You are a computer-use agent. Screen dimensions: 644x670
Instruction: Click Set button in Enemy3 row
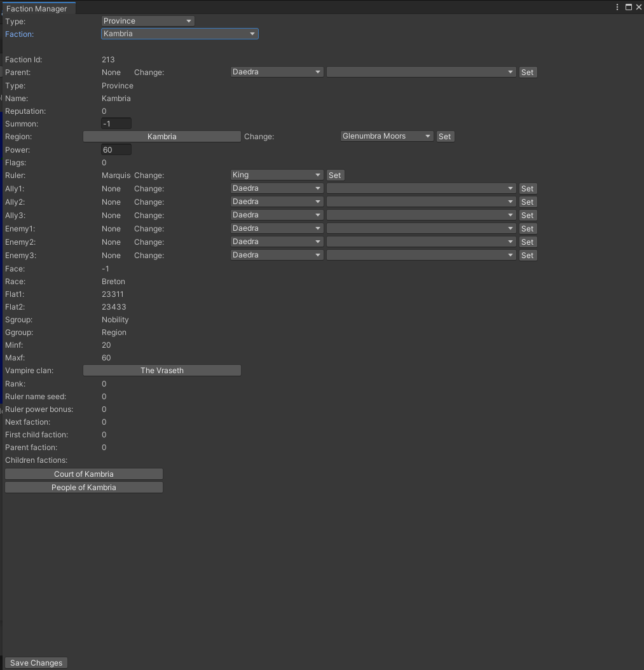pos(527,255)
